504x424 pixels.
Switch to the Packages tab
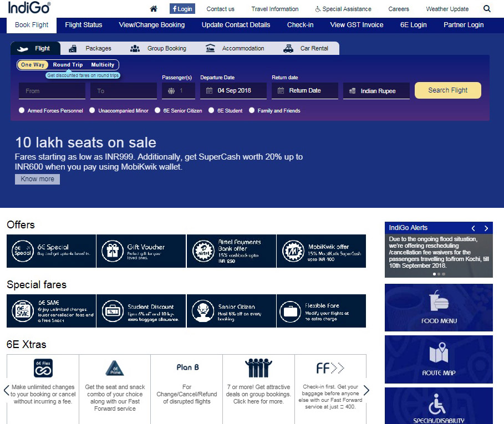(90, 48)
